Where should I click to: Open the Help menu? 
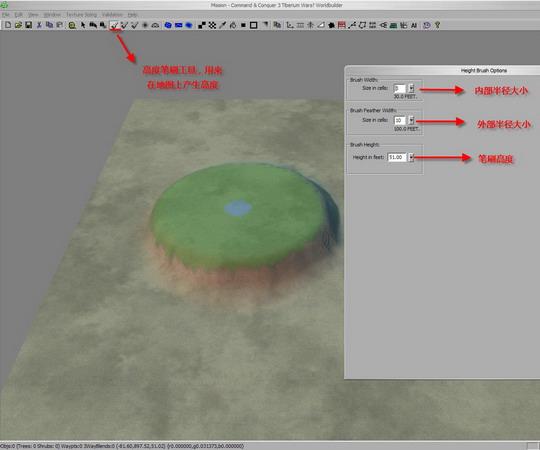coord(133,15)
